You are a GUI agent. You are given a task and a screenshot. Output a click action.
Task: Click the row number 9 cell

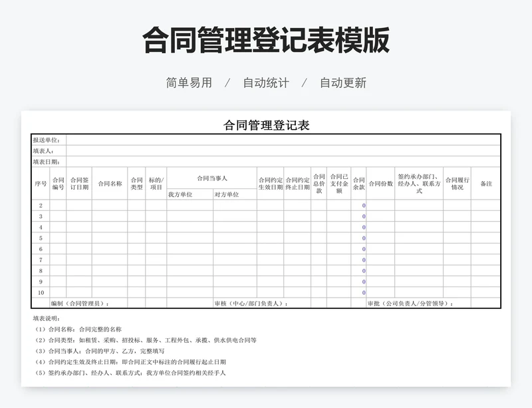point(41,282)
